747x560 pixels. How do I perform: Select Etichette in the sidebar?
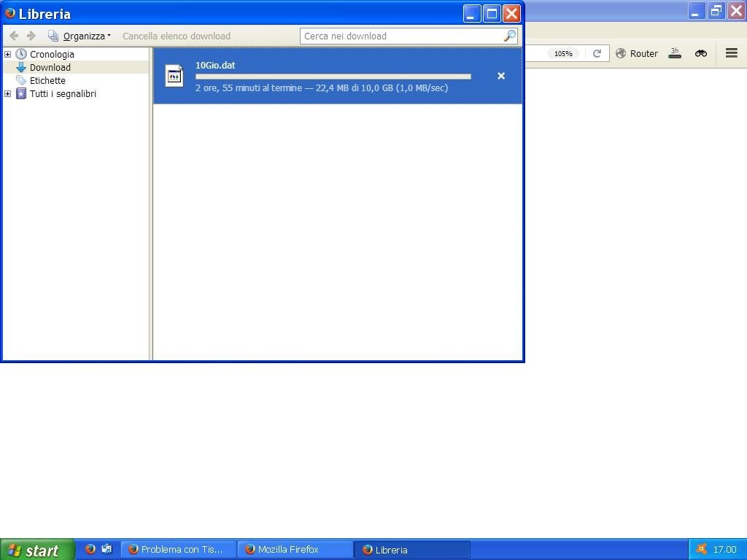[47, 80]
